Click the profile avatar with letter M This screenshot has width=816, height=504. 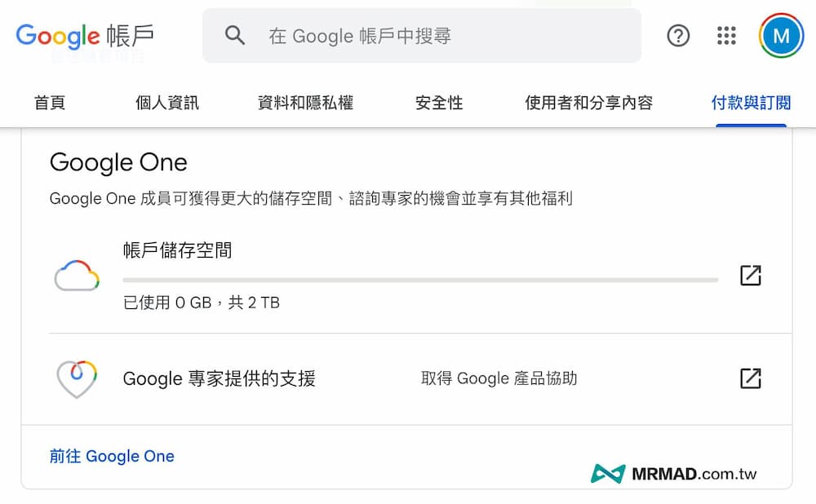coord(781,36)
